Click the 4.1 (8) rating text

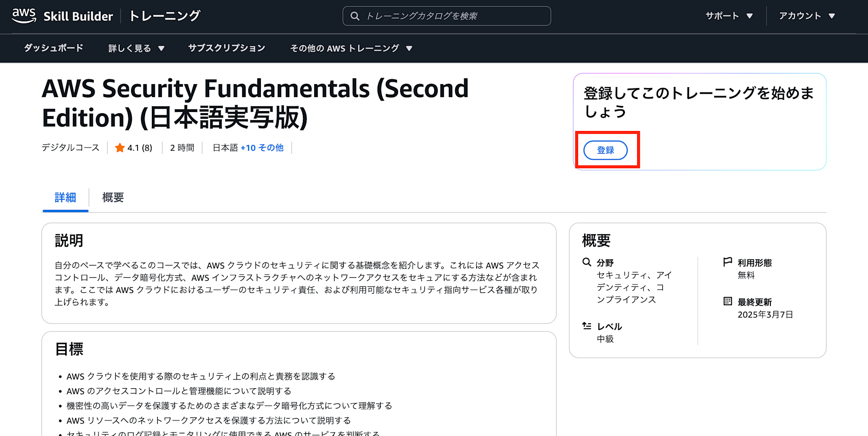coord(140,148)
